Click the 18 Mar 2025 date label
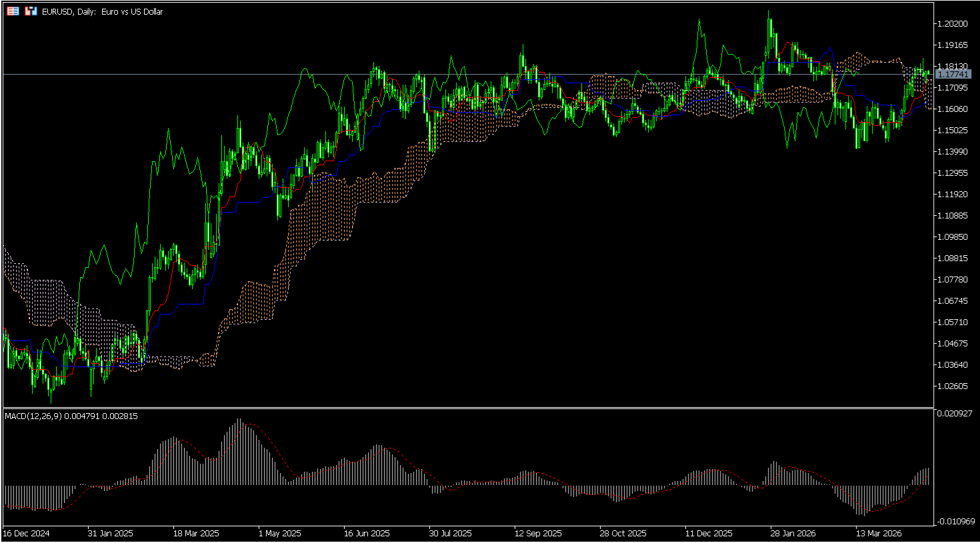Image resolution: width=980 pixels, height=543 pixels. (x=196, y=534)
